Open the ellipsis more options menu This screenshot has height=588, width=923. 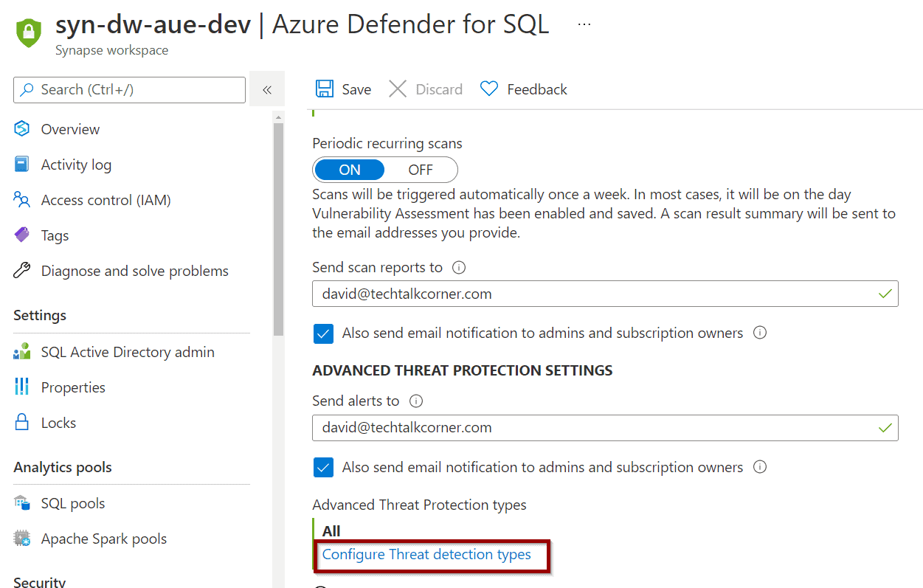coord(584,24)
